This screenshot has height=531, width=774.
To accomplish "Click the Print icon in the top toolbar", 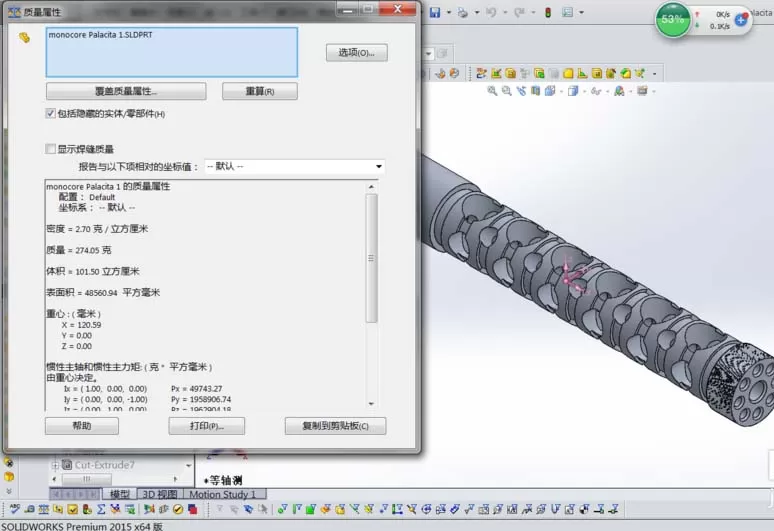I will click(x=463, y=12).
